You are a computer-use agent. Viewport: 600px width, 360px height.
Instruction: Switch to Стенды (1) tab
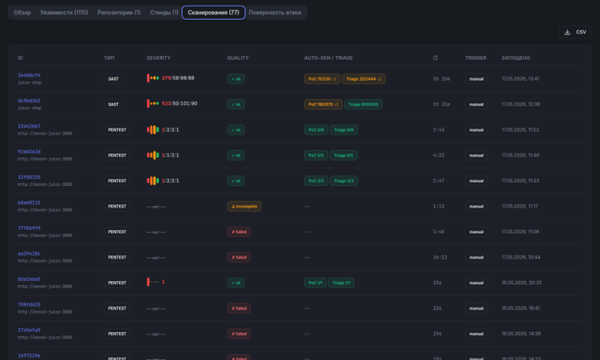[x=164, y=13]
